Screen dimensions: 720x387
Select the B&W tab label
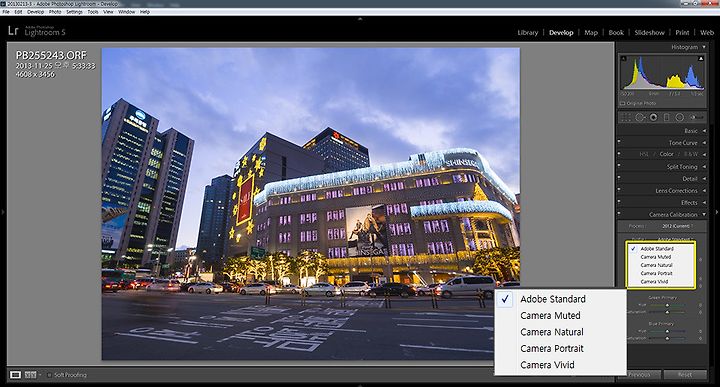(692, 154)
